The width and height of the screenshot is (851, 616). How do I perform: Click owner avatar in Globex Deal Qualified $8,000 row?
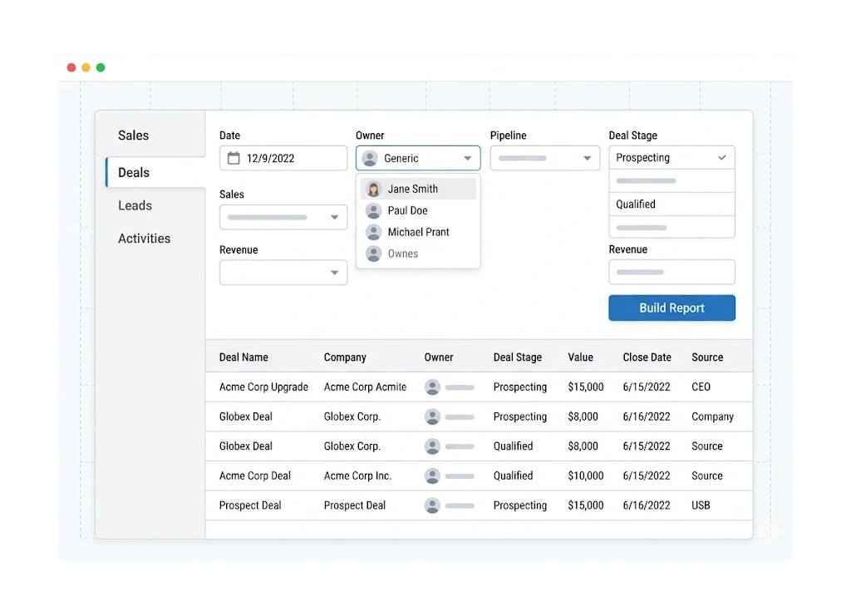(432, 446)
